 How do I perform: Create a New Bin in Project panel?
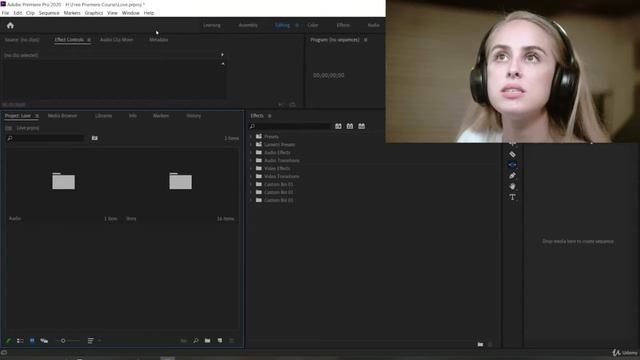(x=207, y=340)
